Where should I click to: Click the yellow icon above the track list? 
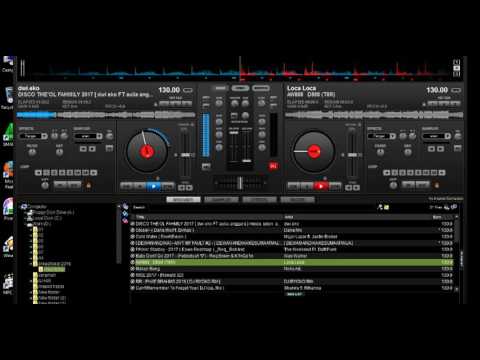pos(386,207)
